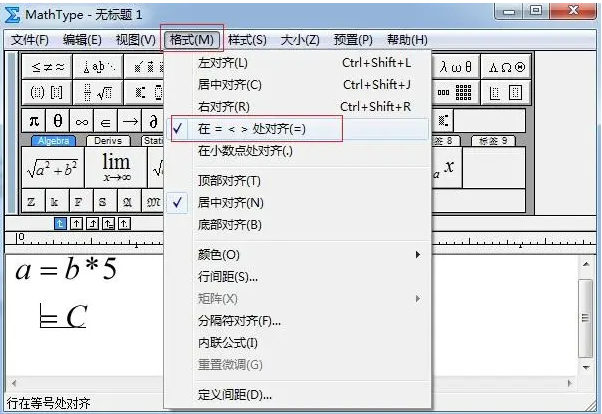Insert the right arrow symbol
The height and width of the screenshot is (414, 602).
(x=130, y=121)
